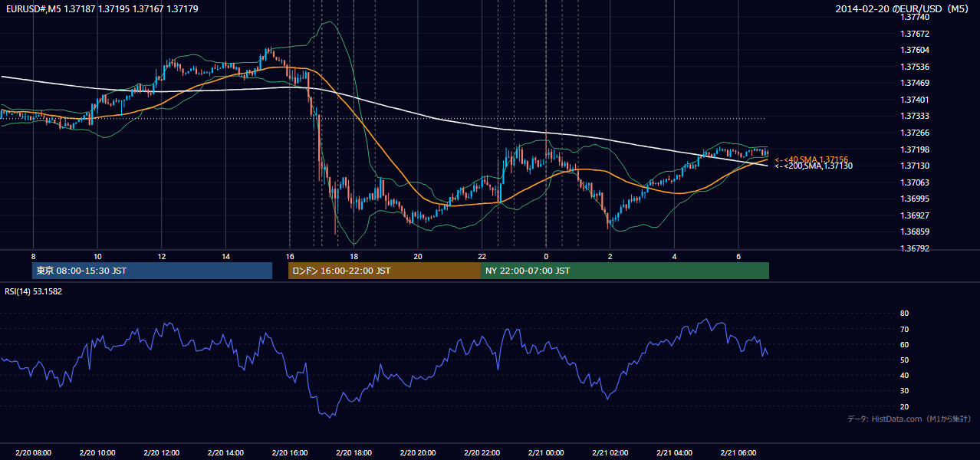Click price axis label 1.37198
This screenshot has width=980, height=460.
[915, 149]
